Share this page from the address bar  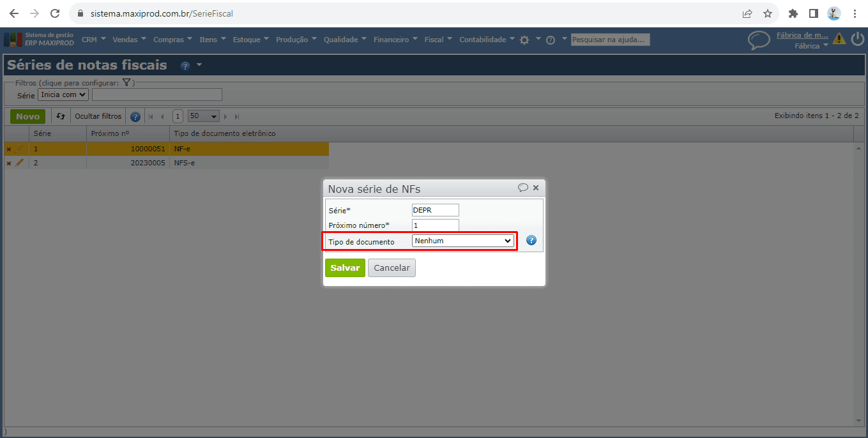tap(747, 13)
